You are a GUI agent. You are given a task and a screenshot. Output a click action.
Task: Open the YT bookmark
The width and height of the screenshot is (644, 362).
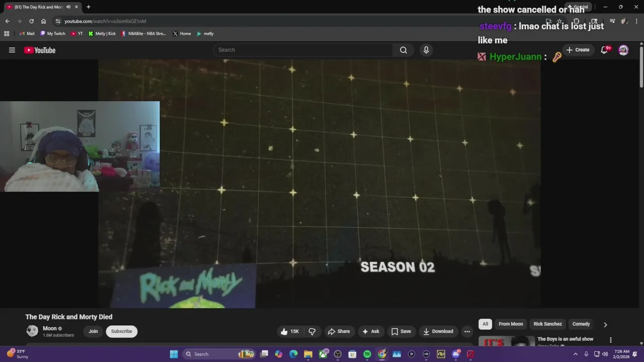tap(77, 34)
